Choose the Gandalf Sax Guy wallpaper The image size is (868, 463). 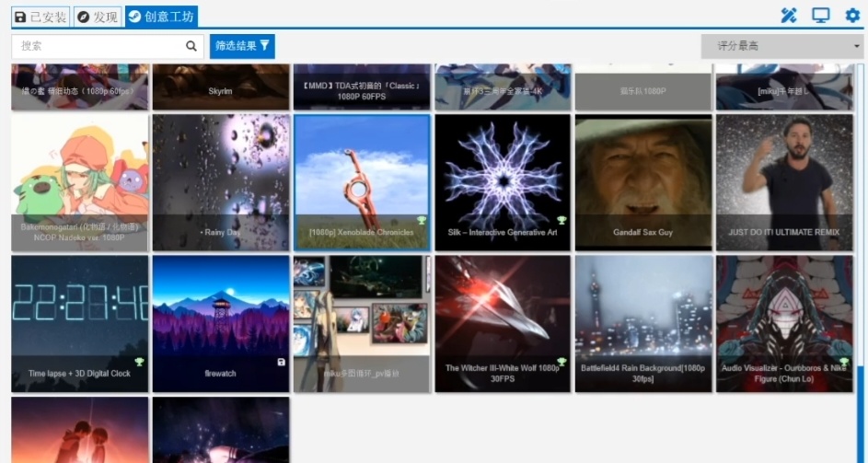pos(643,183)
